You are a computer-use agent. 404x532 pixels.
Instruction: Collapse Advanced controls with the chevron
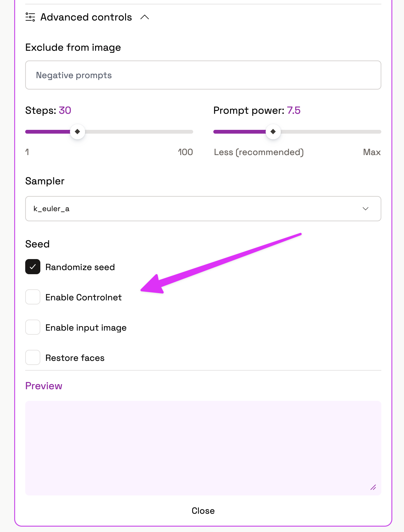click(145, 17)
